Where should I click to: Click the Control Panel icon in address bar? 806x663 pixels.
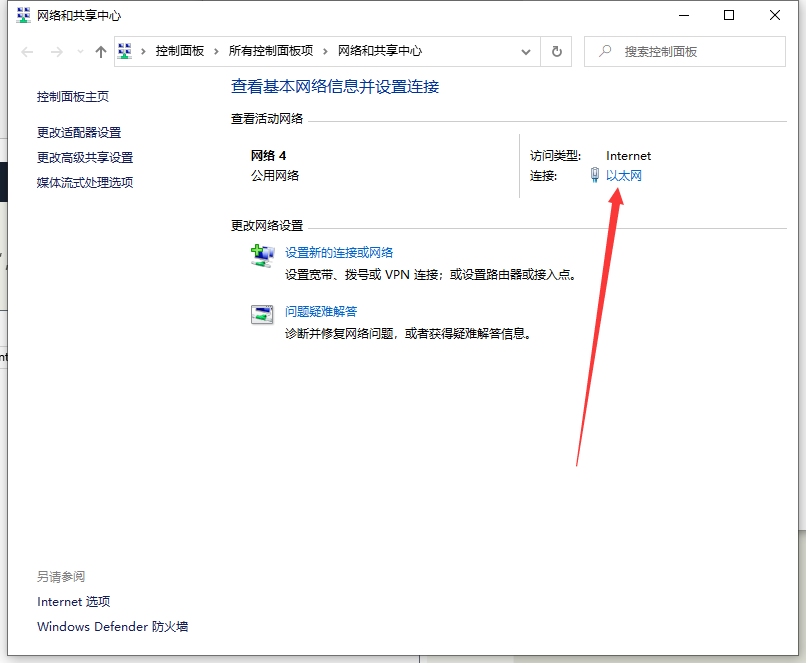pyautogui.click(x=125, y=51)
